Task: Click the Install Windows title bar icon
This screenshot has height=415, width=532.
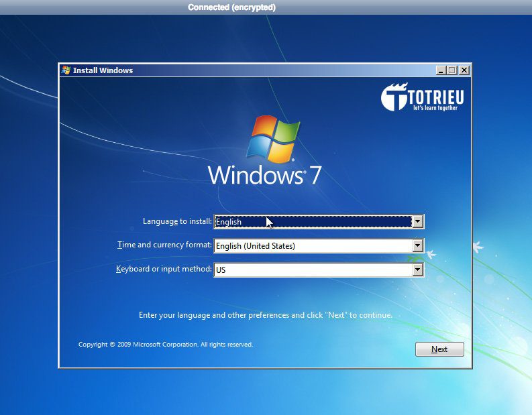Action: [66, 70]
